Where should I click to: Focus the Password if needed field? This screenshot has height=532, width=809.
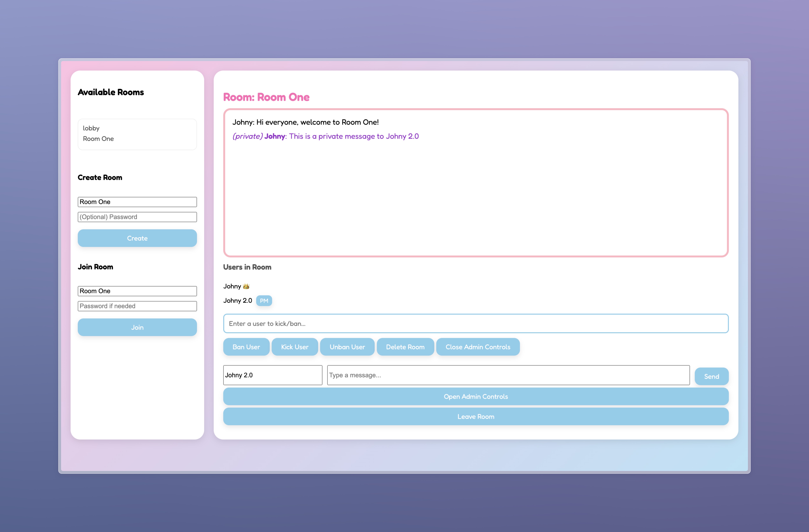[x=137, y=306]
